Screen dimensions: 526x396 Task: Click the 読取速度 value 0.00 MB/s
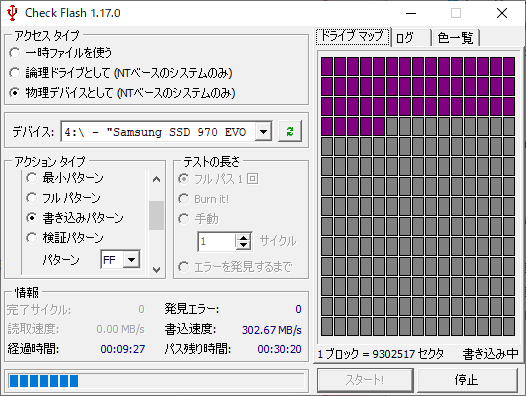[120, 329]
